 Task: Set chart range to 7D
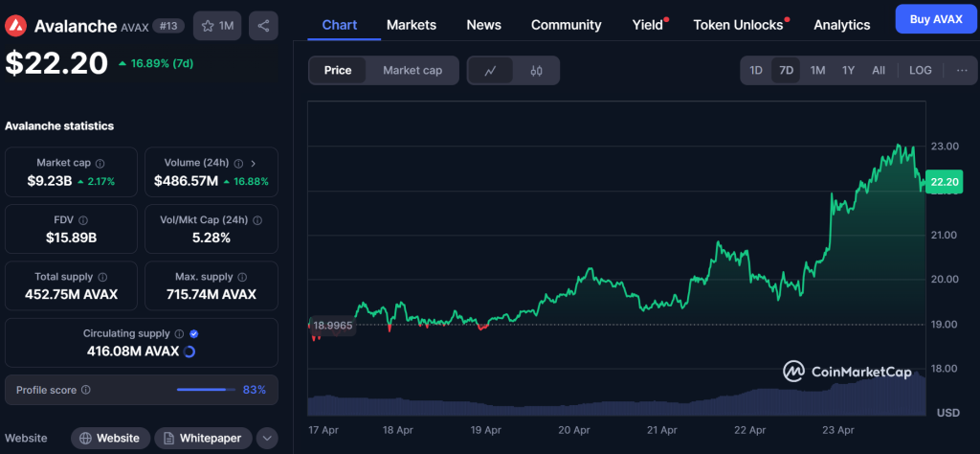pos(786,70)
